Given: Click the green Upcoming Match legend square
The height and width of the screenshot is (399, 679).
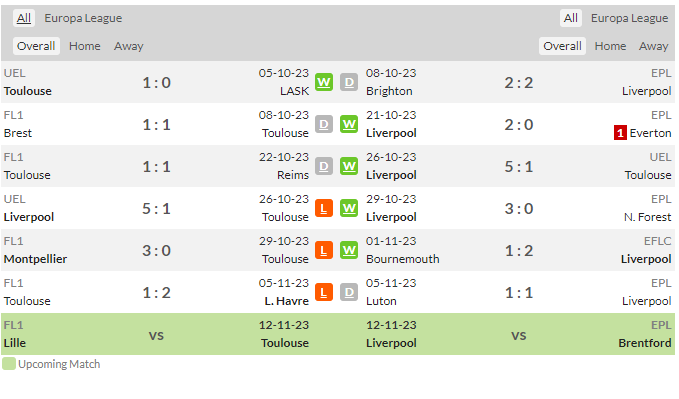Looking at the screenshot, I should [x=9, y=364].
